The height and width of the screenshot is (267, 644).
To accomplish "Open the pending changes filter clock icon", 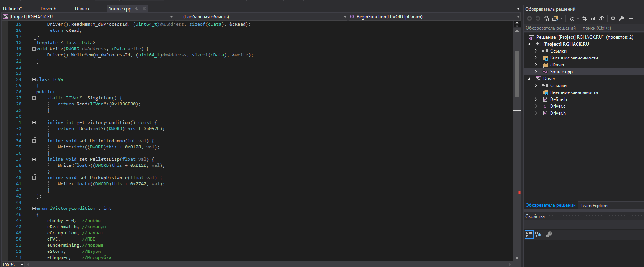I will [x=572, y=18].
